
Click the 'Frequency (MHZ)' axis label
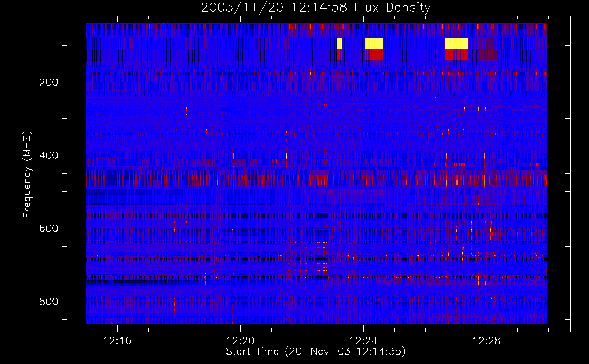point(27,175)
